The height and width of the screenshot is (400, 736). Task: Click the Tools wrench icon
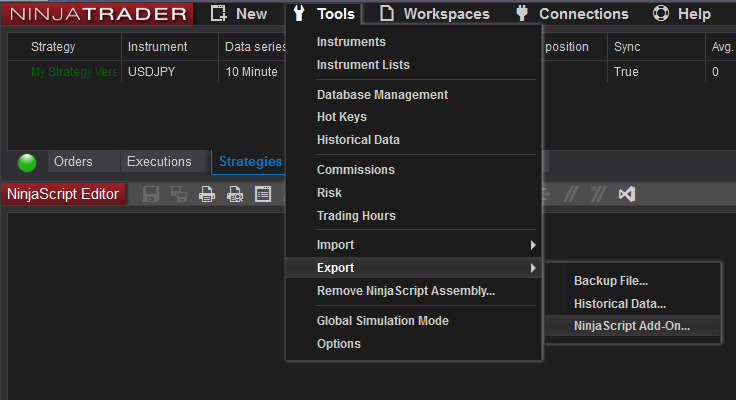tap(299, 13)
